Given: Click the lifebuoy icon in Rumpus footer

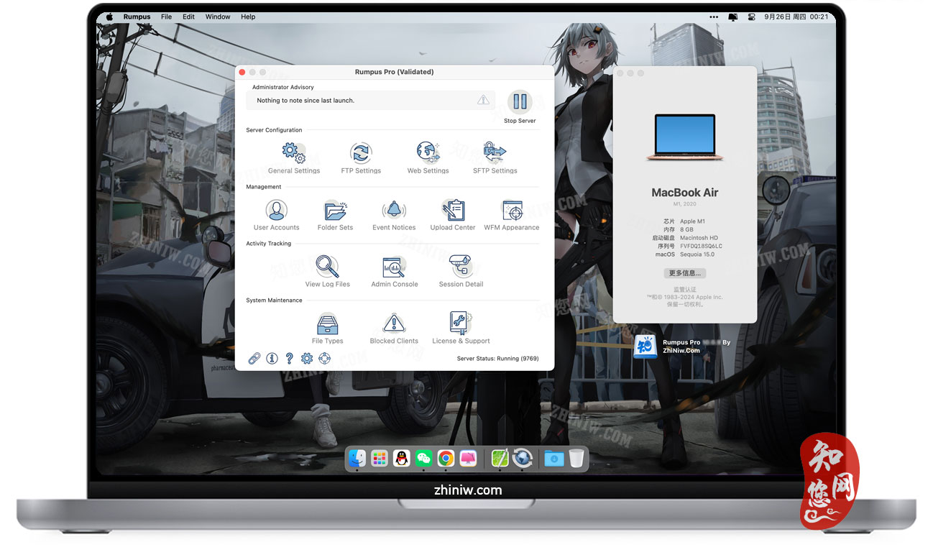Looking at the screenshot, I should 324,358.
